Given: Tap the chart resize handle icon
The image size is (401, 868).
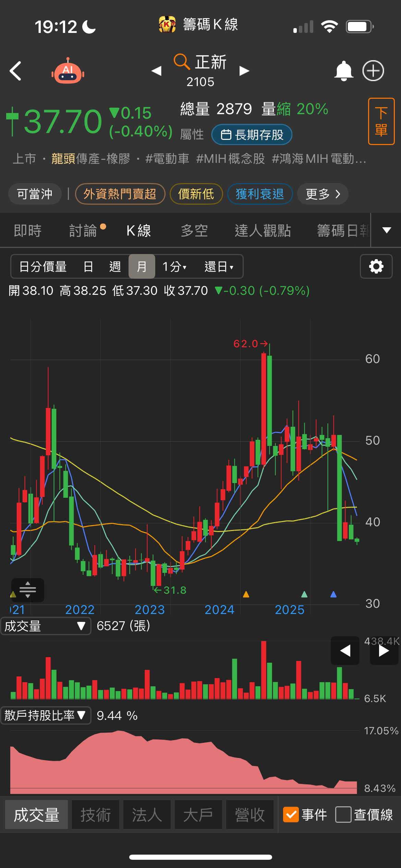Looking at the screenshot, I should pyautogui.click(x=28, y=590).
